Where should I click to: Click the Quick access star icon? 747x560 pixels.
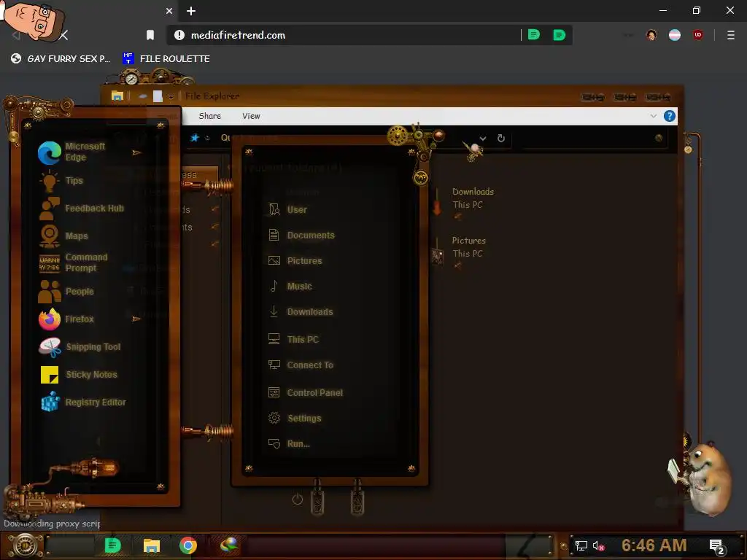(194, 138)
